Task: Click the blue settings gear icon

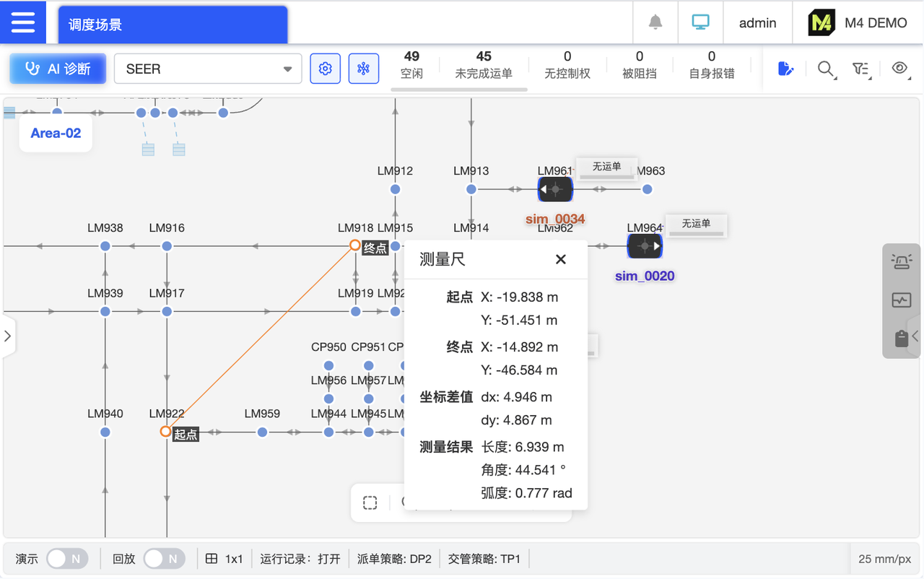Action: tap(325, 68)
